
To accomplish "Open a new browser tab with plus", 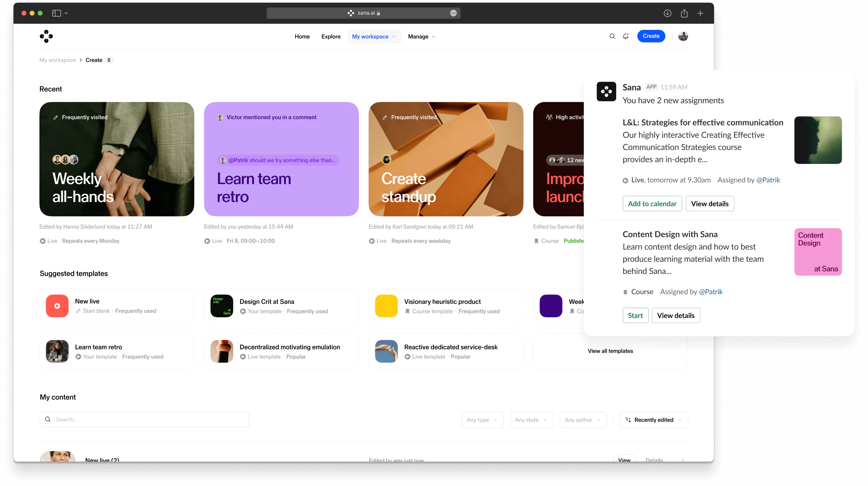I will pyautogui.click(x=700, y=13).
